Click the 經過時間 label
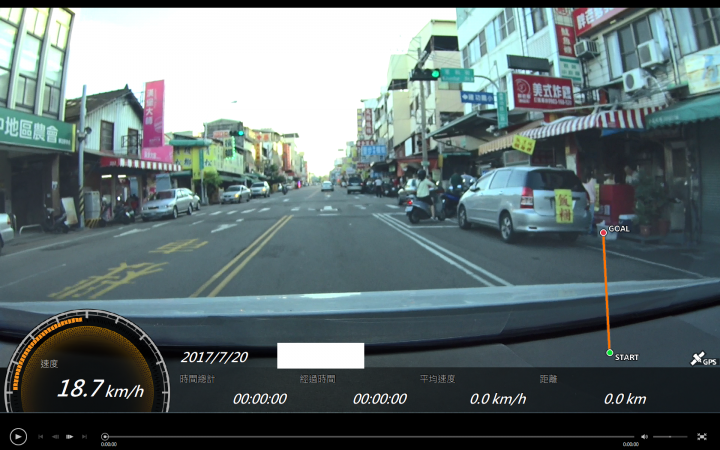The width and height of the screenshot is (720, 450). click(x=318, y=379)
